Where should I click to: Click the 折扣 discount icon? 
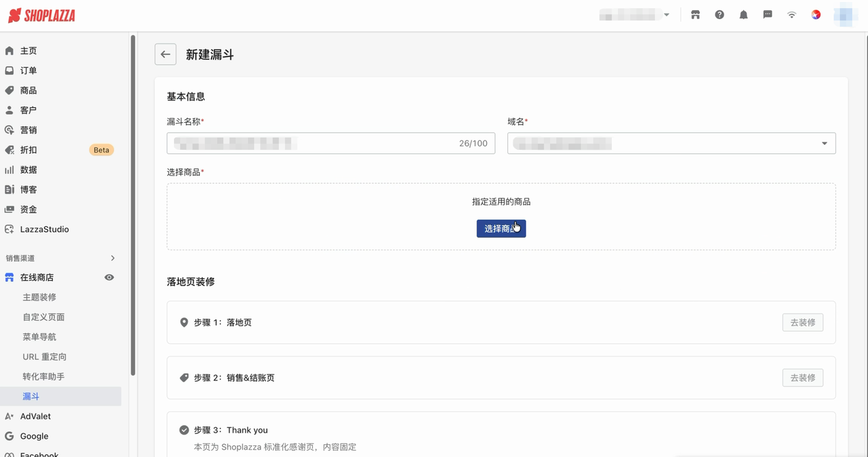point(9,150)
